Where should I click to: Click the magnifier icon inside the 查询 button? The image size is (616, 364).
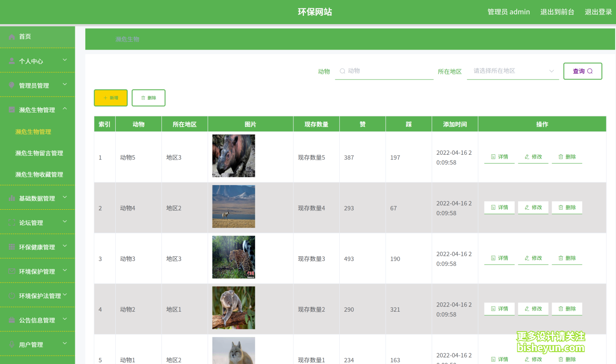pos(590,71)
